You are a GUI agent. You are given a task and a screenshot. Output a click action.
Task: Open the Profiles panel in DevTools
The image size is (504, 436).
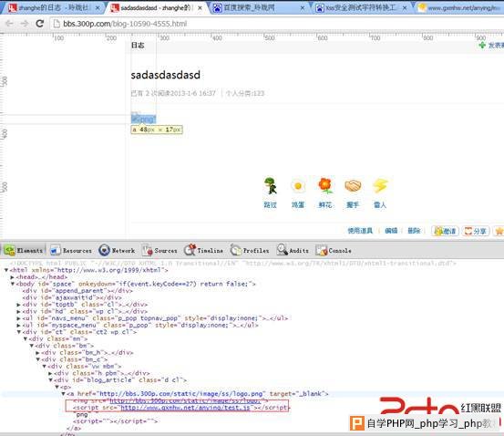(x=250, y=250)
